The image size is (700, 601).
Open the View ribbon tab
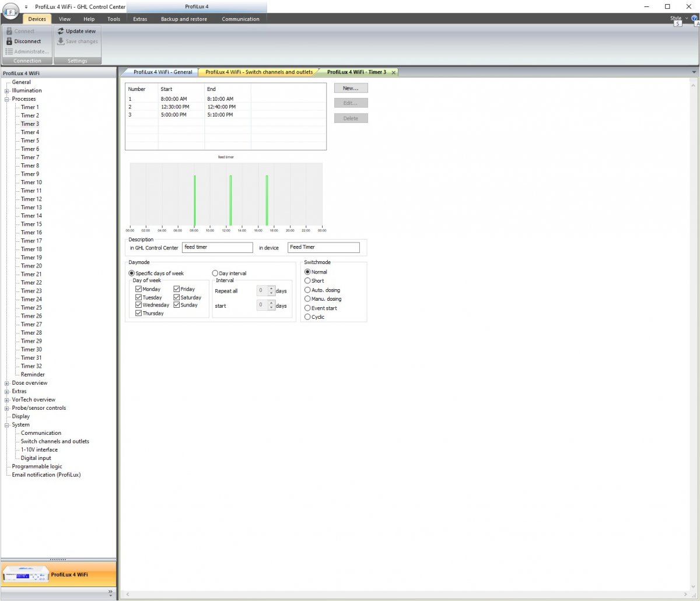65,19
